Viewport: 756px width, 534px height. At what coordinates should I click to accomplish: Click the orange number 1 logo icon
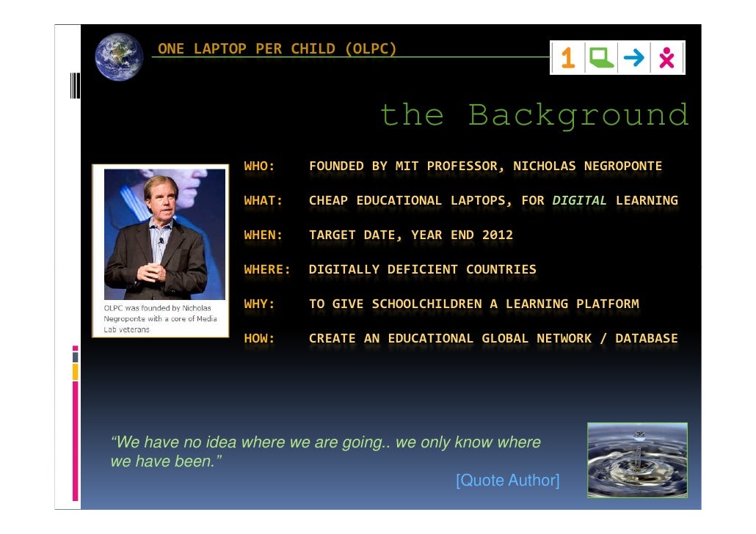point(568,58)
